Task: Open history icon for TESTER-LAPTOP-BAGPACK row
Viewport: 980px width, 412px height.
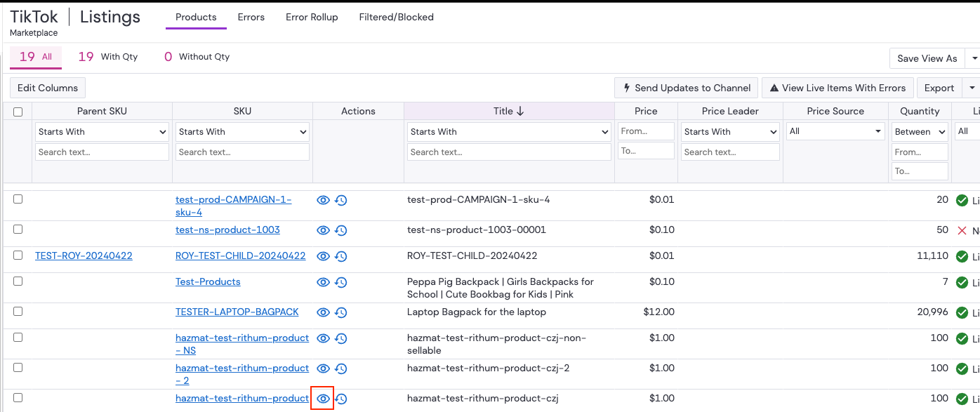Action: 341,312
